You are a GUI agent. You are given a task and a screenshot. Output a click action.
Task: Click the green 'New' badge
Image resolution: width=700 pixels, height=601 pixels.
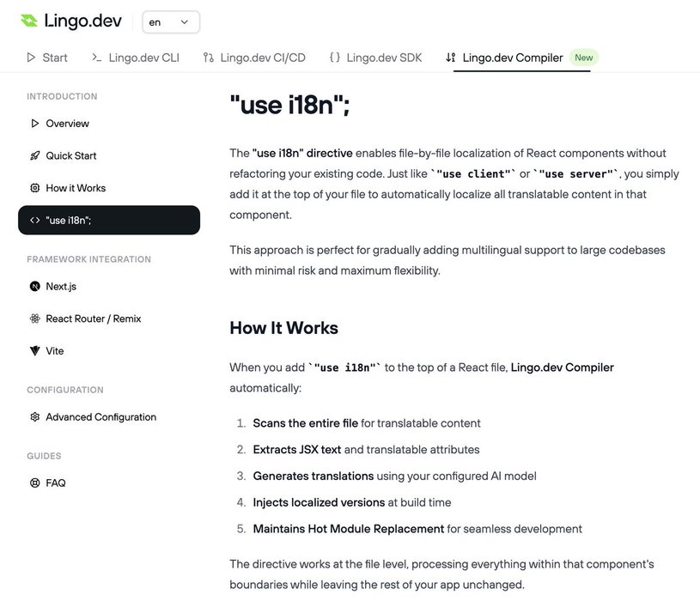pyautogui.click(x=583, y=58)
